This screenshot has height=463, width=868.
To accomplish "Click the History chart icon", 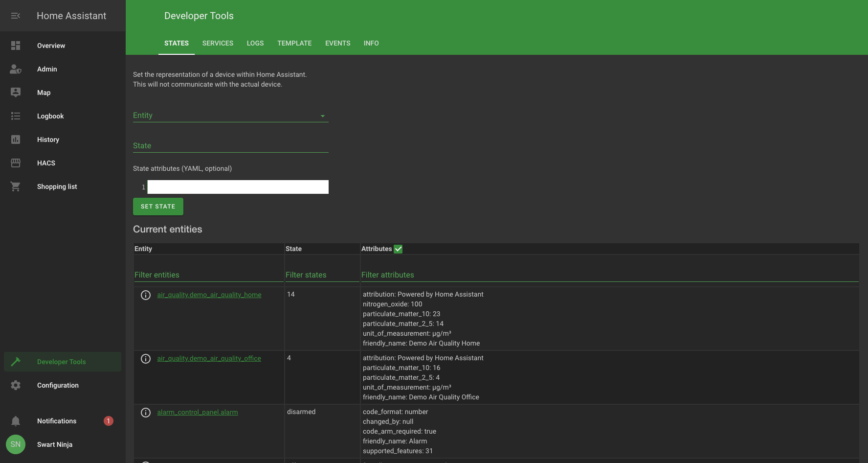I will [x=16, y=139].
